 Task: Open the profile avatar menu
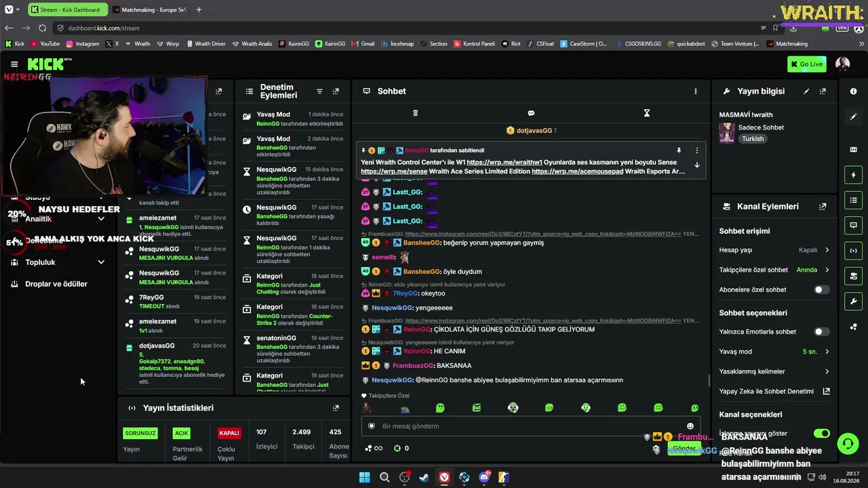click(x=843, y=64)
